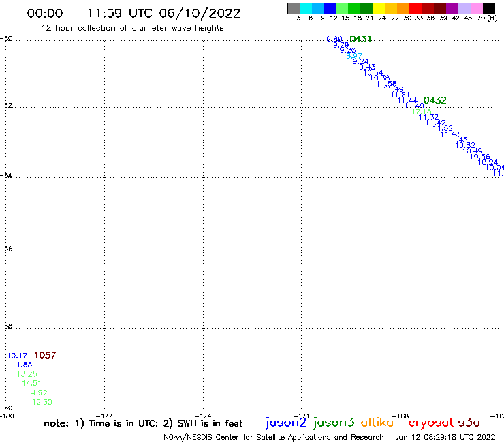The height and width of the screenshot is (443, 504).
Task: Select the light blue 8.97 value
Action: (x=354, y=56)
